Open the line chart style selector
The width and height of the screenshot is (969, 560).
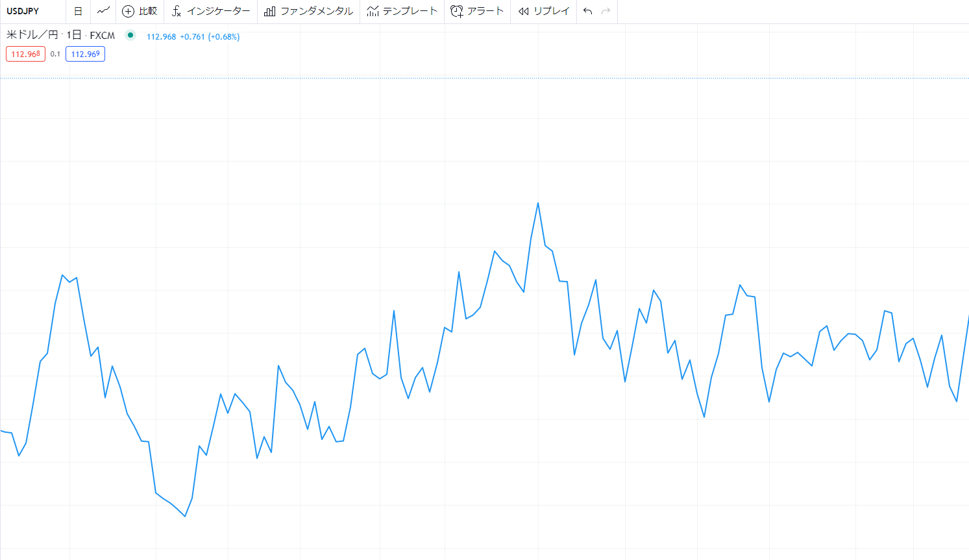point(103,11)
